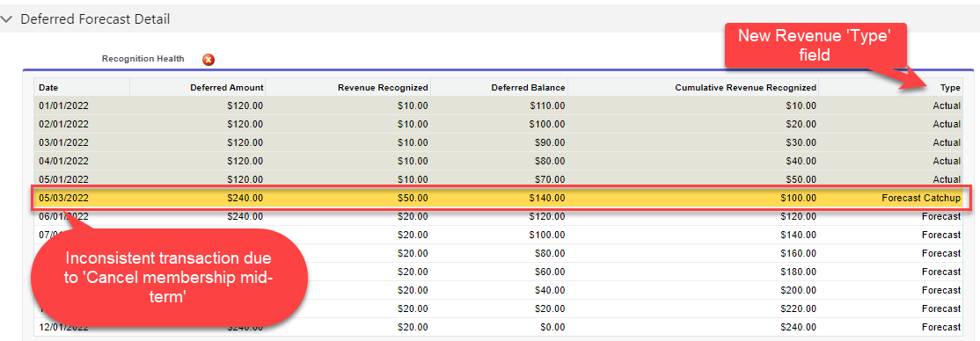The width and height of the screenshot is (980, 341).
Task: Click the Revenue Recognized column header
Action: (x=383, y=88)
